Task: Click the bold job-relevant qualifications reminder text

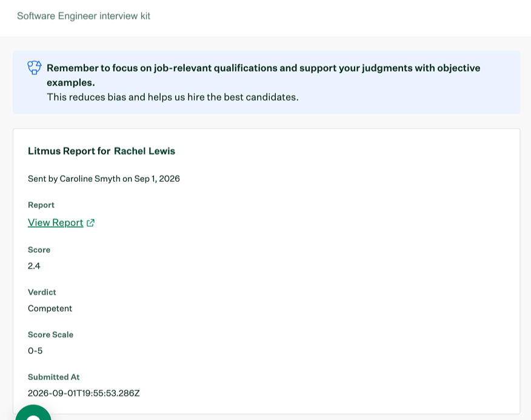Action: (x=264, y=75)
